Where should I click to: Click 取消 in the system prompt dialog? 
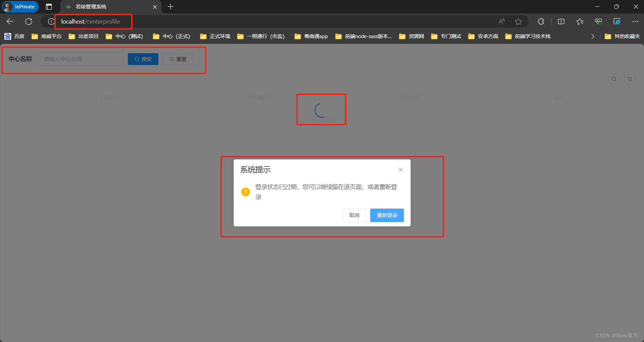[x=354, y=215]
